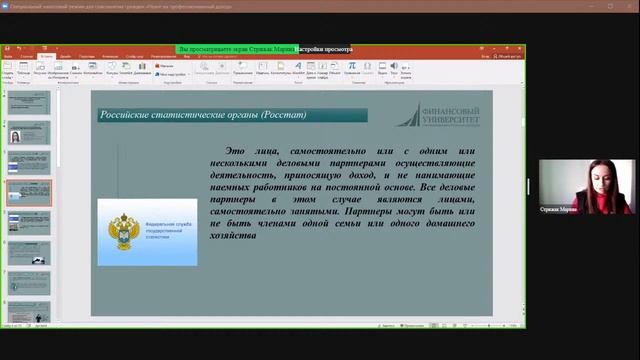This screenshot has height=360, width=640.
Task: Click the slide body text paragraph
Action: pyautogui.click(x=342, y=193)
